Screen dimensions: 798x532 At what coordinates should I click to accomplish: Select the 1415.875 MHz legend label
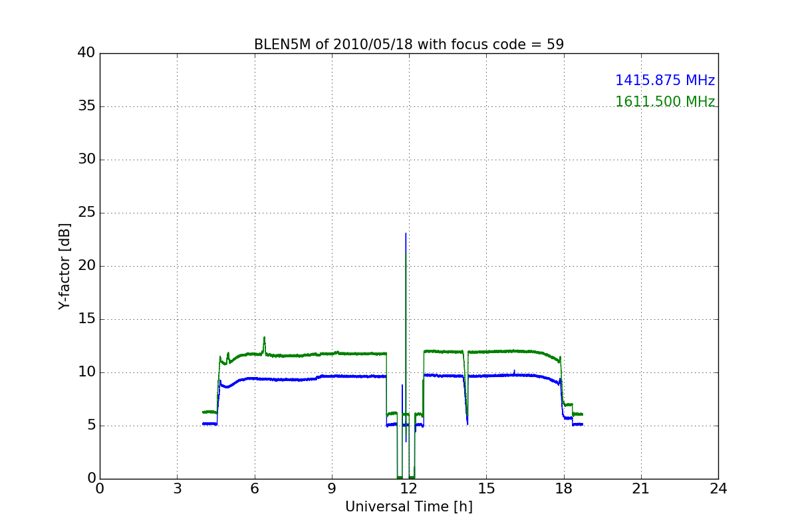(665, 80)
